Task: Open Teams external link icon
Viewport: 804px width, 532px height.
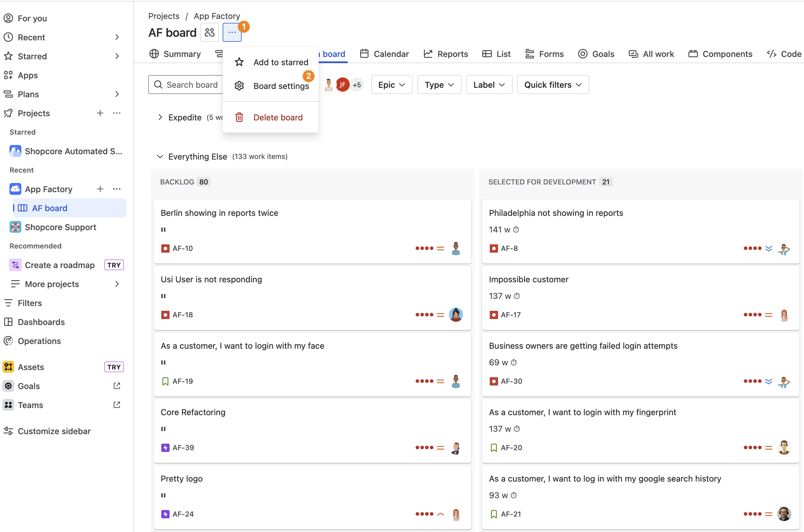Action: (x=117, y=405)
